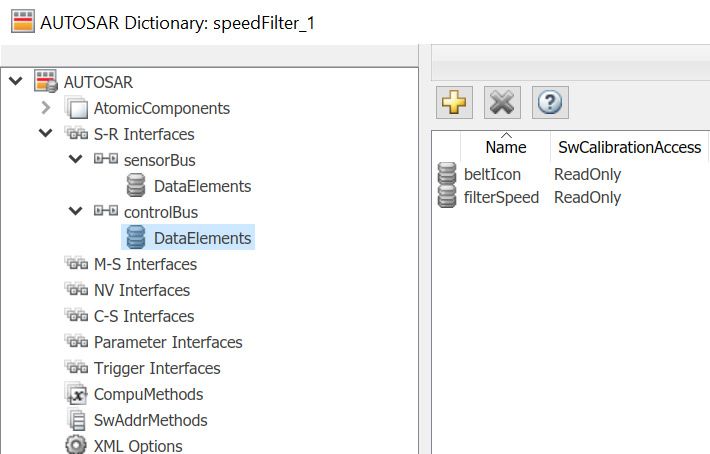The width and height of the screenshot is (710, 454).
Task: Collapse the AUTOSAR root node
Action: point(15,82)
